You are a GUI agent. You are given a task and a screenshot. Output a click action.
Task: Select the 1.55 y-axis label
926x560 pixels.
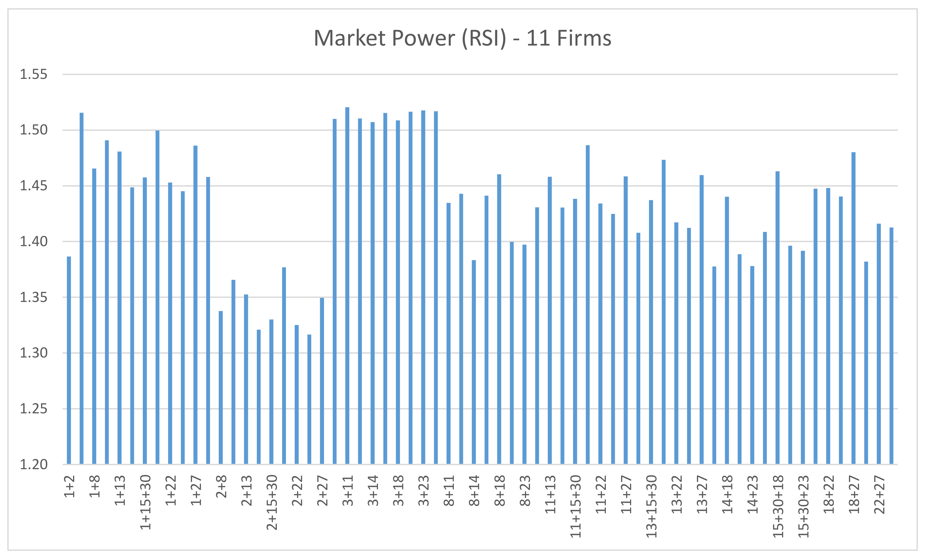pyautogui.click(x=33, y=74)
